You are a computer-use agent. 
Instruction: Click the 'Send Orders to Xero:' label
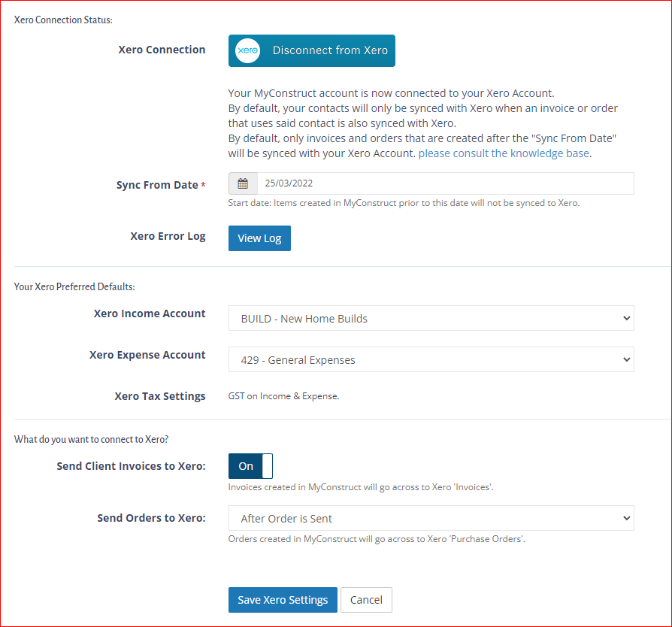(151, 518)
